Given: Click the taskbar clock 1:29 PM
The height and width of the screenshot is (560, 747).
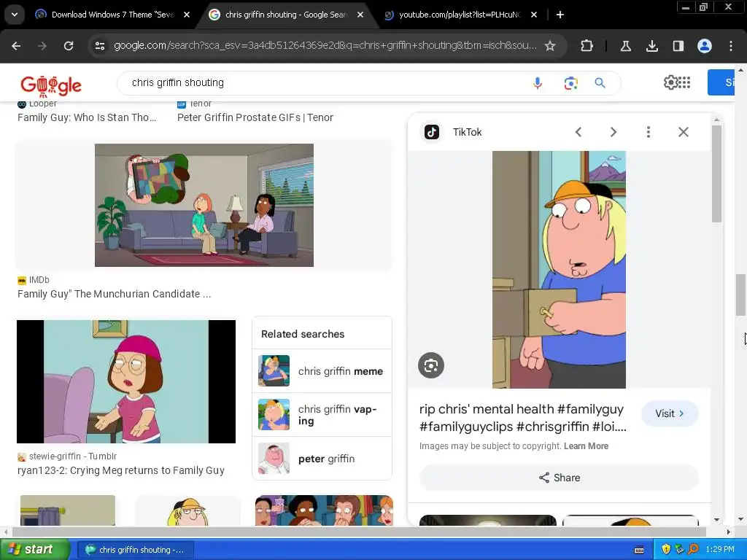Looking at the screenshot, I should [720, 549].
